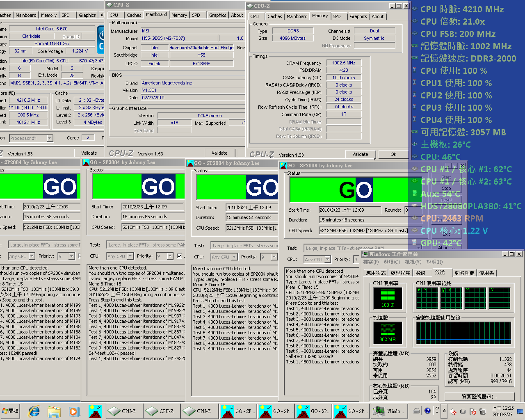The width and height of the screenshot is (525, 420).
Task: Open Any CPU dropdown in the 55-seconds SP2004 window
Action: [x=130, y=256]
